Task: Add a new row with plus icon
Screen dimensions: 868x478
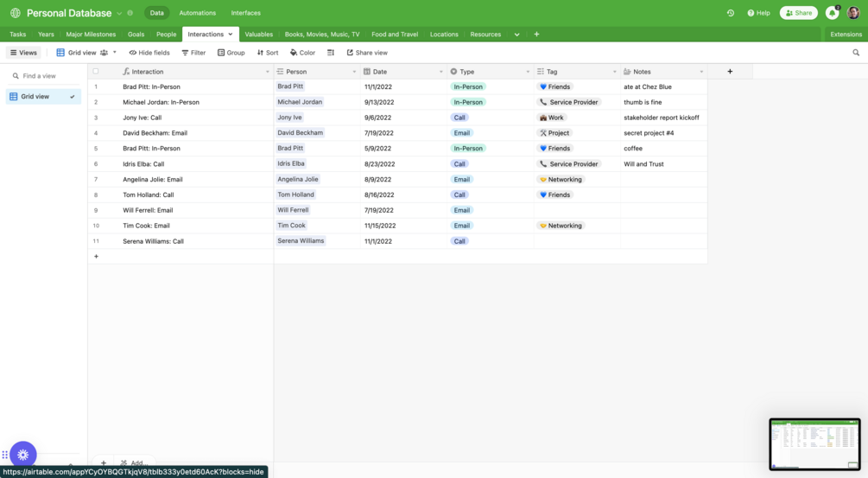Action: click(97, 257)
